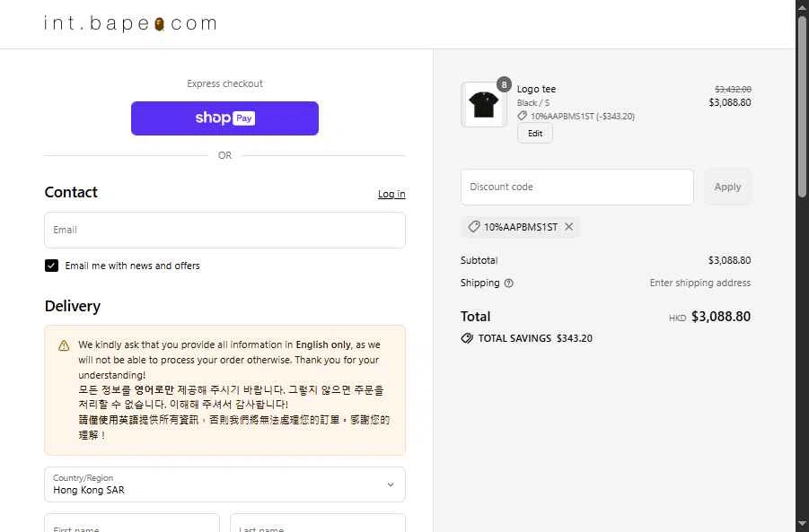809x532 pixels.
Task: Click the scrollbar down arrow
Action: pos(802,524)
